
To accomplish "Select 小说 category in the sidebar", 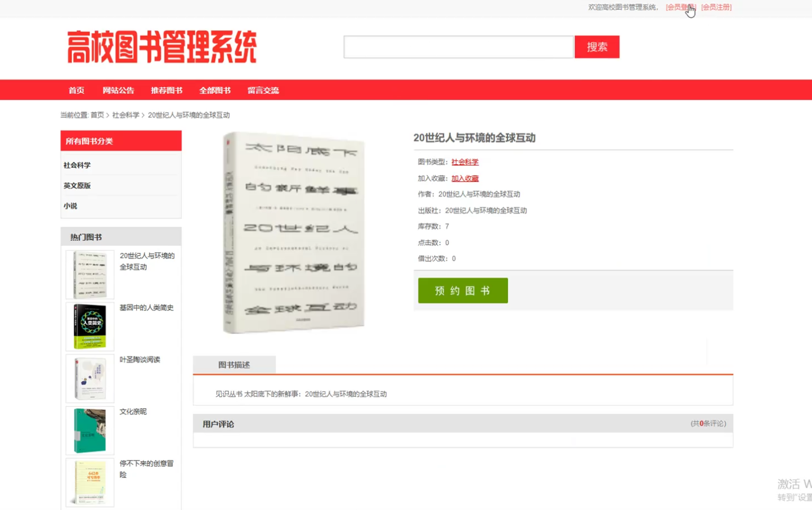I will [x=70, y=206].
